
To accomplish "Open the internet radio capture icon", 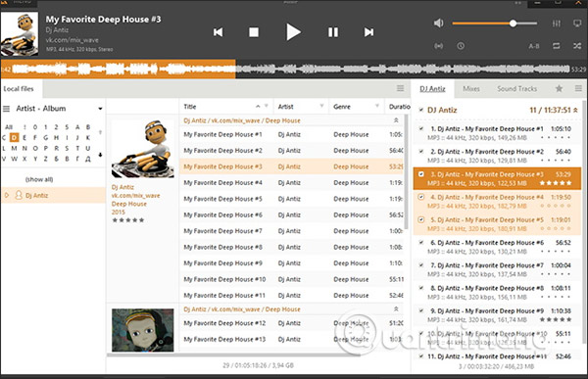I will pyautogui.click(x=438, y=46).
